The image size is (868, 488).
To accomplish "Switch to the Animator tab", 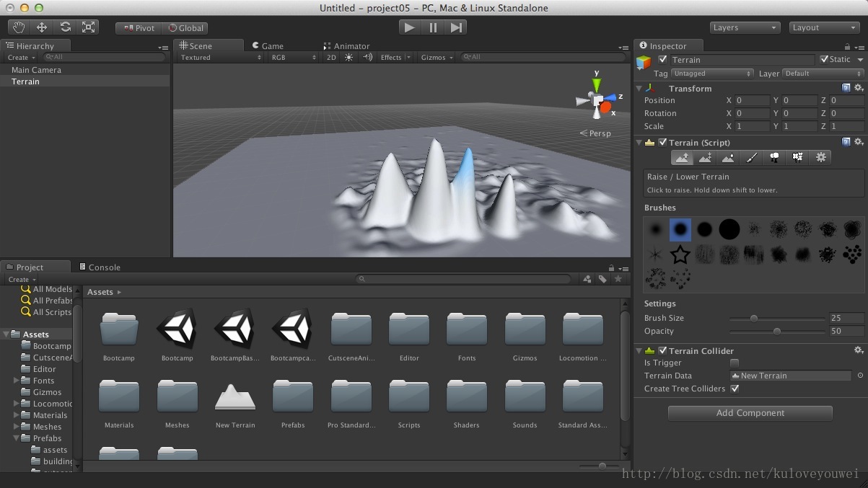I will click(x=346, y=45).
